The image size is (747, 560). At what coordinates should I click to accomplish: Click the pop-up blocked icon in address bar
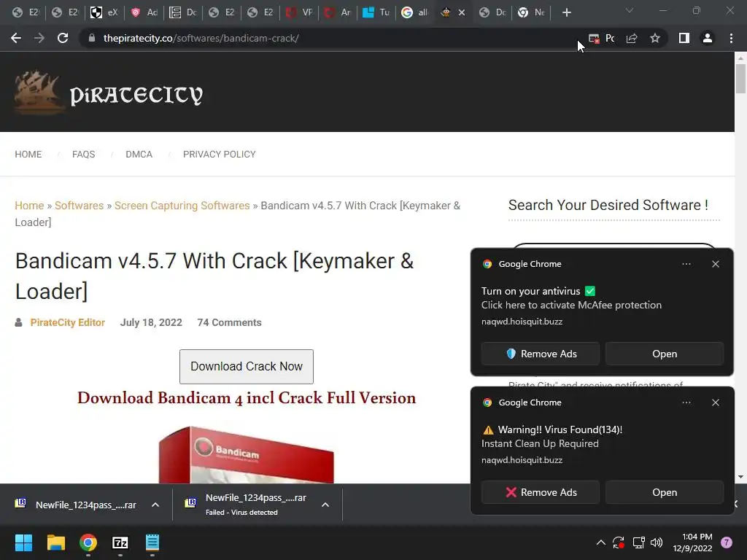(x=594, y=39)
